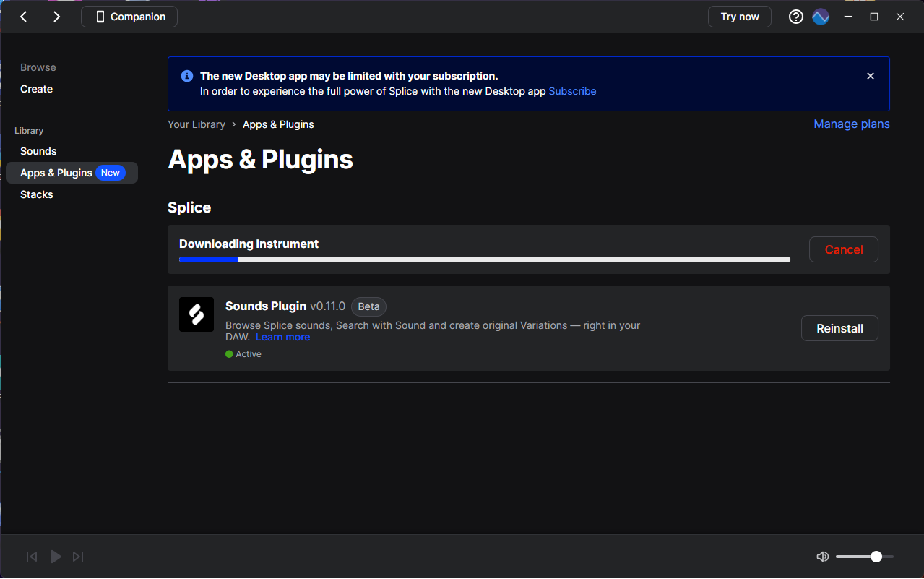Open Learn more link for Sounds Plugin
This screenshot has height=579, width=924.
point(282,337)
